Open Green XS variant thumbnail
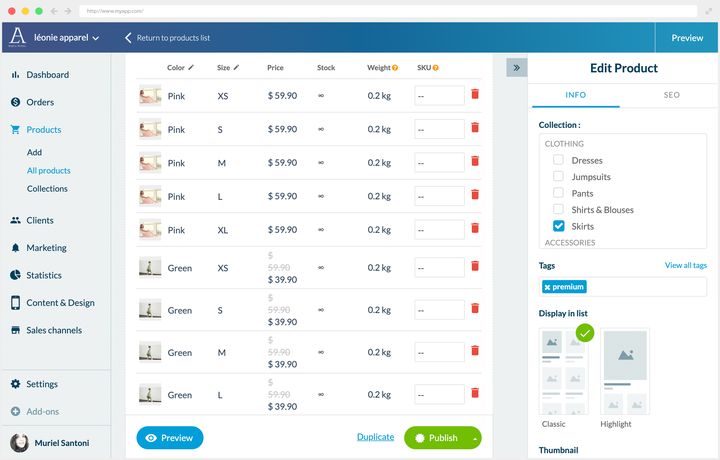 (x=150, y=268)
